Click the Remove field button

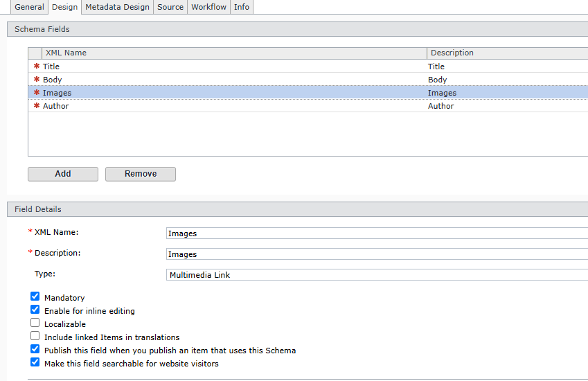coord(141,174)
